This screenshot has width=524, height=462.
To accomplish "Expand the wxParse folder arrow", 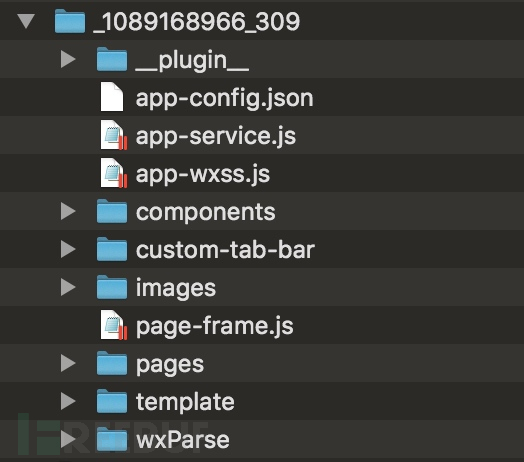I will click(x=68, y=439).
